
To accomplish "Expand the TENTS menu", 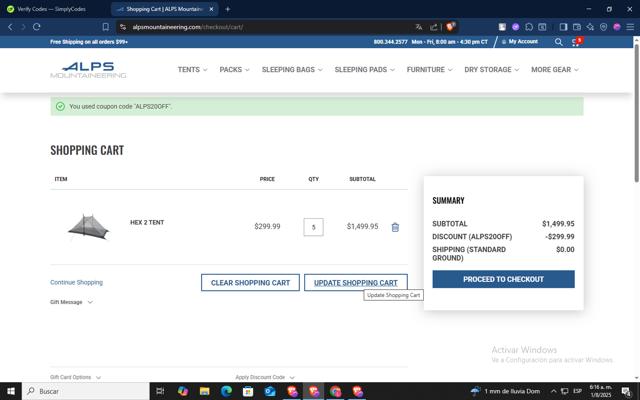I will tap(192, 70).
